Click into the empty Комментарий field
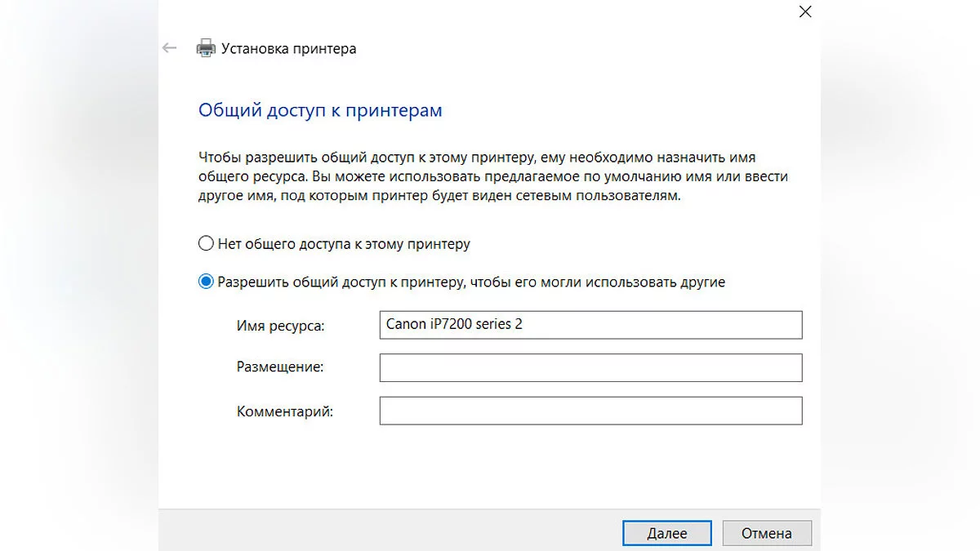 pyautogui.click(x=590, y=411)
